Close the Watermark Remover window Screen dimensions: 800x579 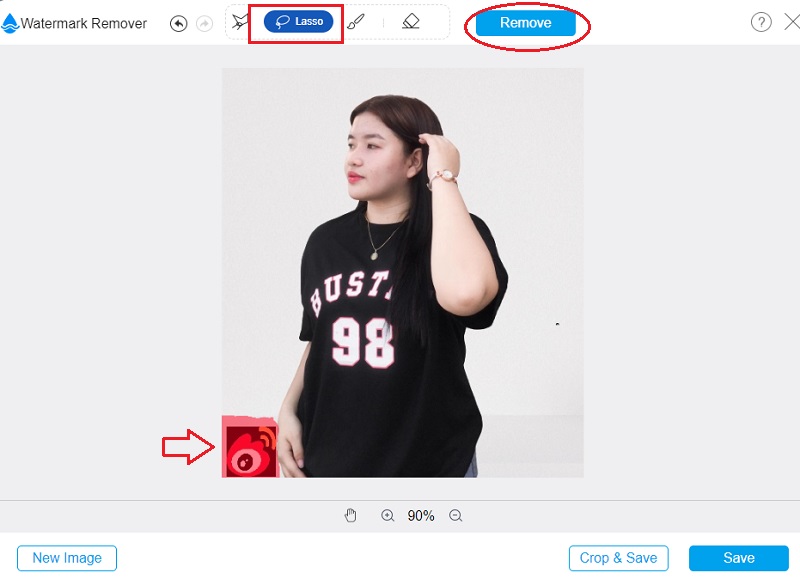click(x=790, y=20)
